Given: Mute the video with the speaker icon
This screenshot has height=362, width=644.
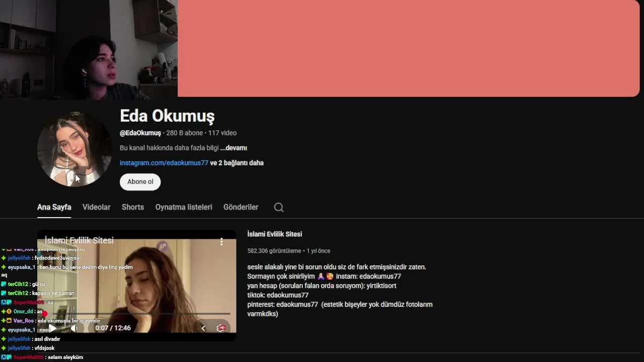Looking at the screenshot, I should pyautogui.click(x=74, y=328).
